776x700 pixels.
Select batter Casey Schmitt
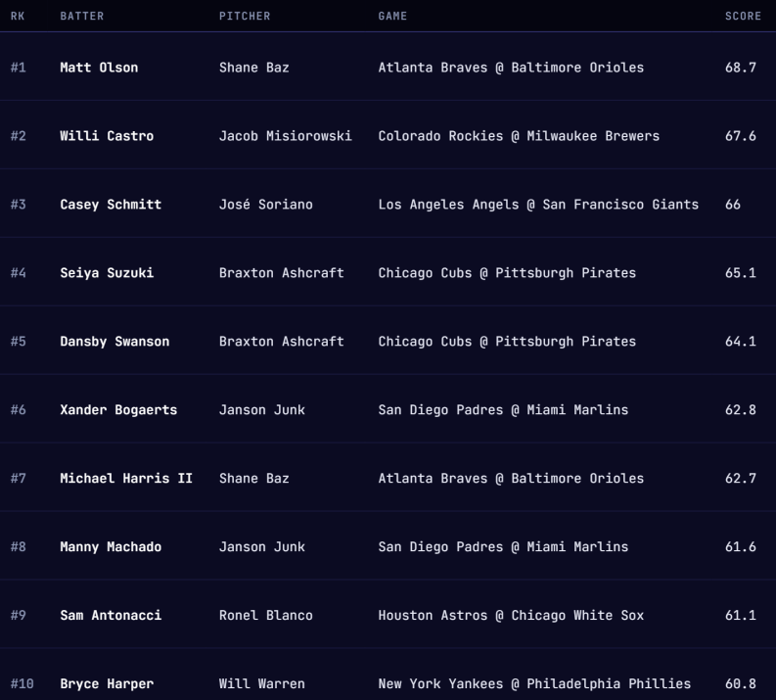click(111, 205)
